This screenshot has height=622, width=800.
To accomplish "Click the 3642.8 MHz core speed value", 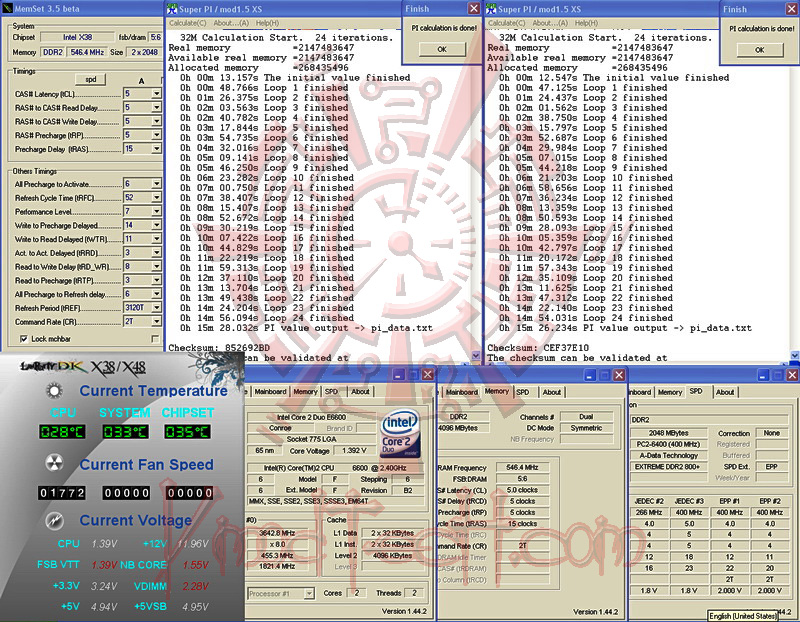I will [x=278, y=533].
